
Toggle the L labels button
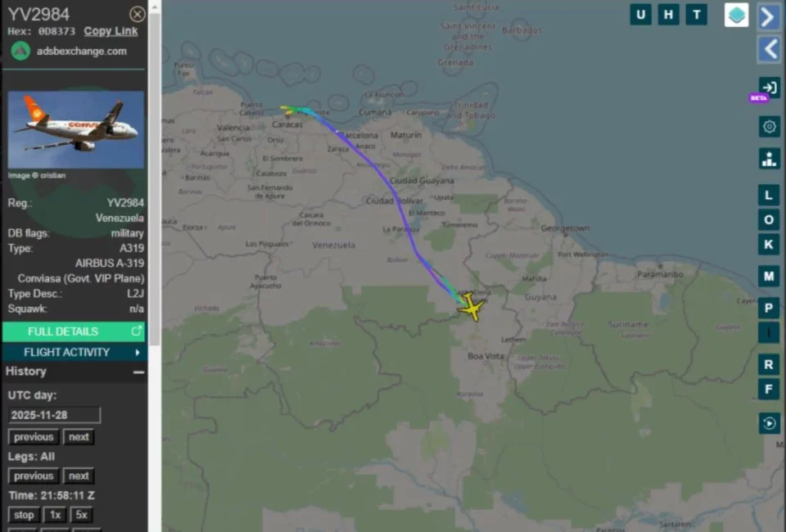point(769,195)
